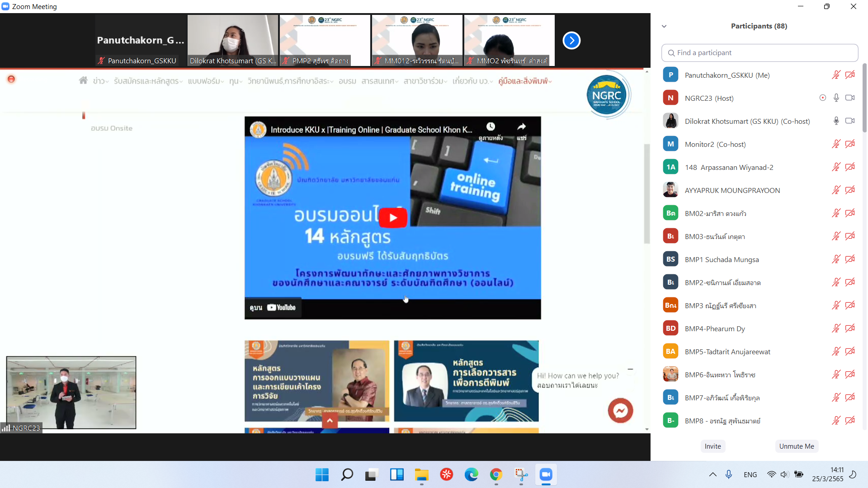
Task: Open the อบรม menu item
Action: (347, 81)
